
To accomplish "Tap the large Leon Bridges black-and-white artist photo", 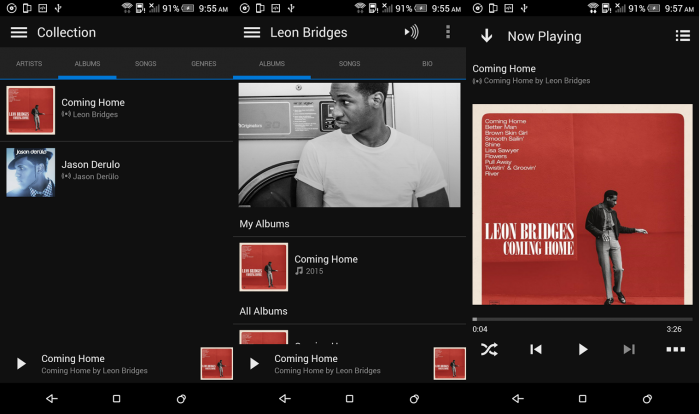I will [349, 145].
